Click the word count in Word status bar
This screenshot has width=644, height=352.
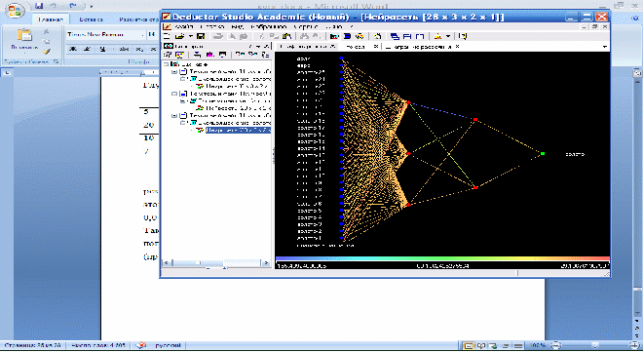tap(98, 345)
